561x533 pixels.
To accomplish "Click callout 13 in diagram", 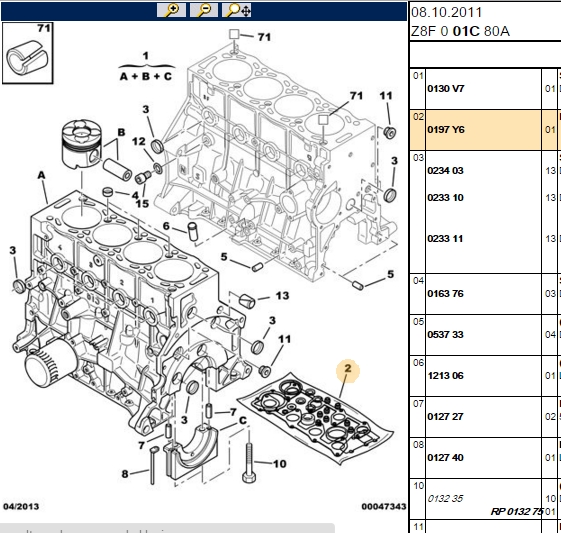I will pos(282,295).
